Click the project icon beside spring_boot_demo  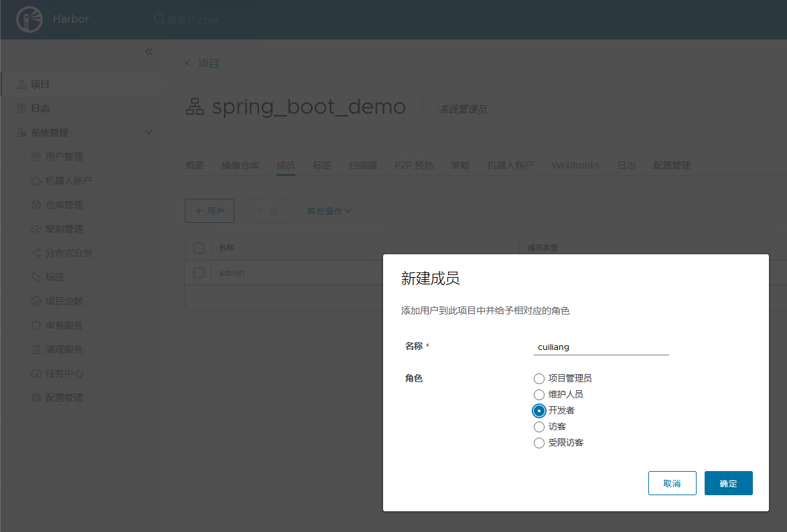(x=195, y=106)
